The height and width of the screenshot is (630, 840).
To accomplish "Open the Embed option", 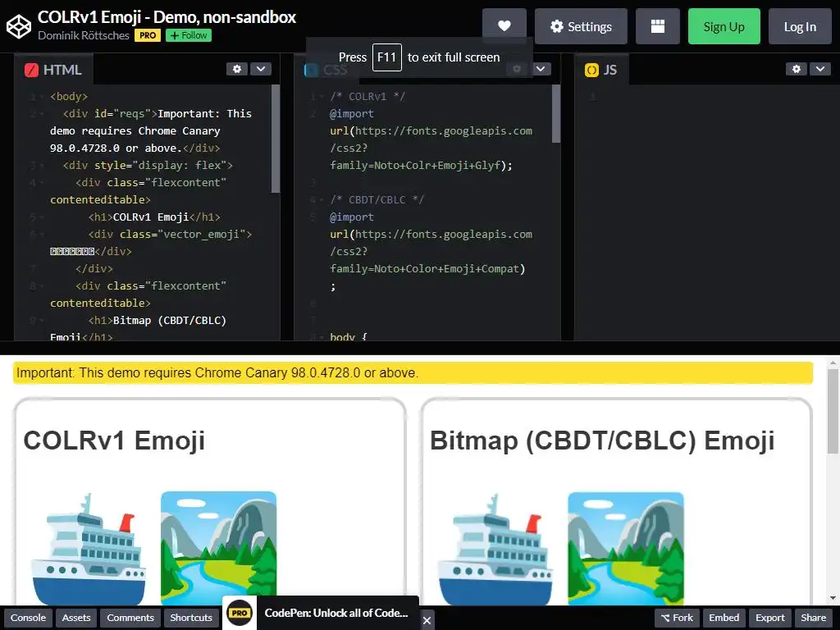I will (724, 618).
